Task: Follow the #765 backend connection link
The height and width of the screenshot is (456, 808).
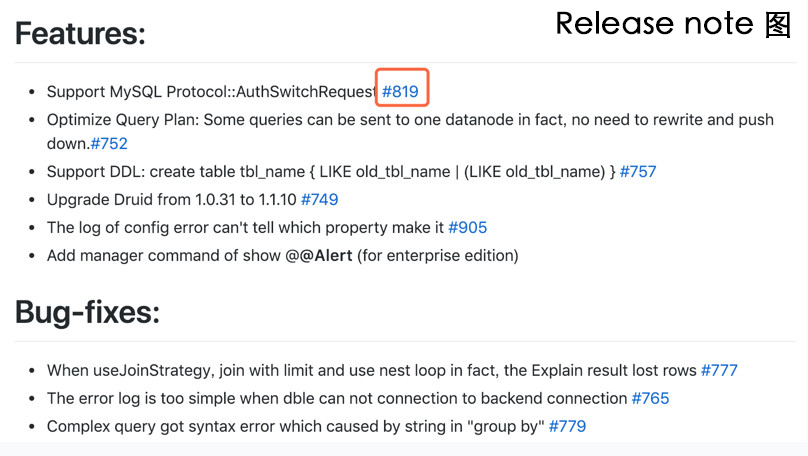Action: tap(650, 398)
